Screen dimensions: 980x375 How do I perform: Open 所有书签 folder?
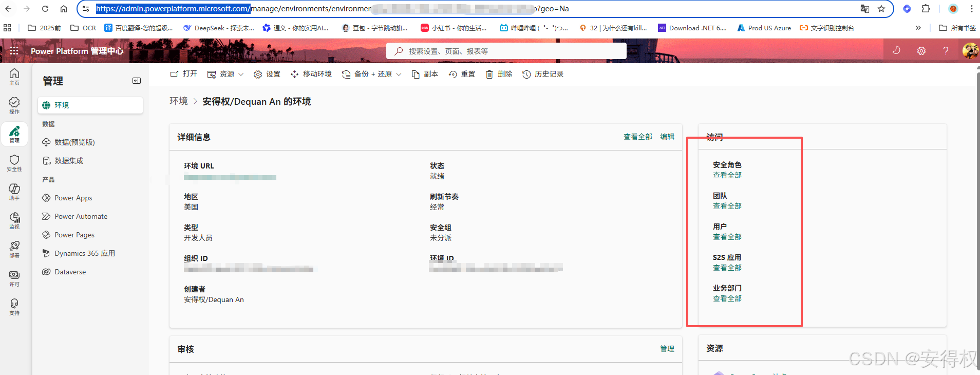[x=958, y=28]
